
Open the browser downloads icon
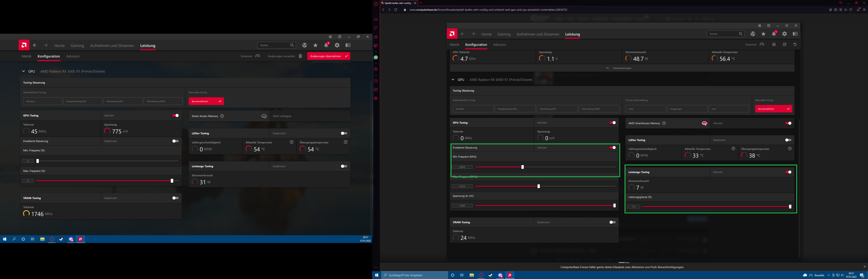pos(858,10)
